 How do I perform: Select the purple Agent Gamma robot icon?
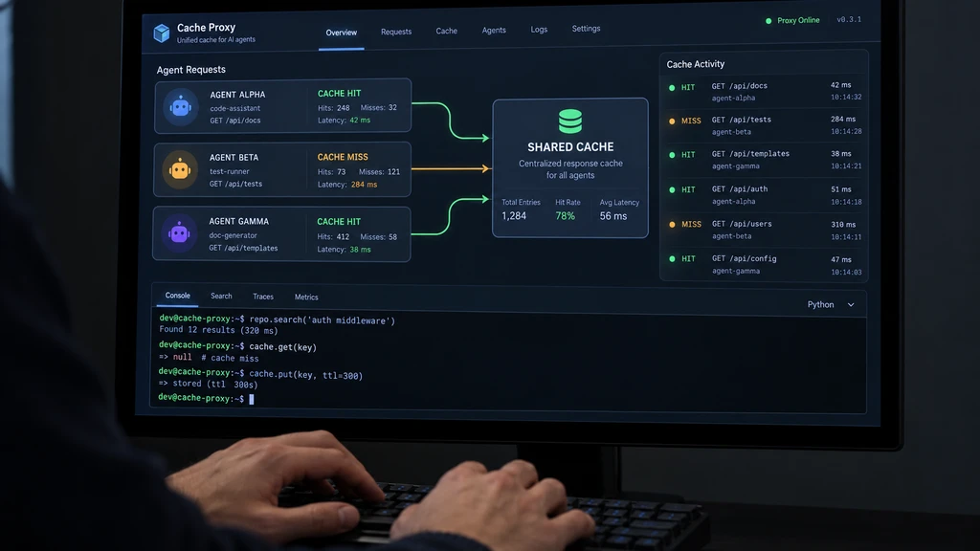pyautogui.click(x=179, y=233)
